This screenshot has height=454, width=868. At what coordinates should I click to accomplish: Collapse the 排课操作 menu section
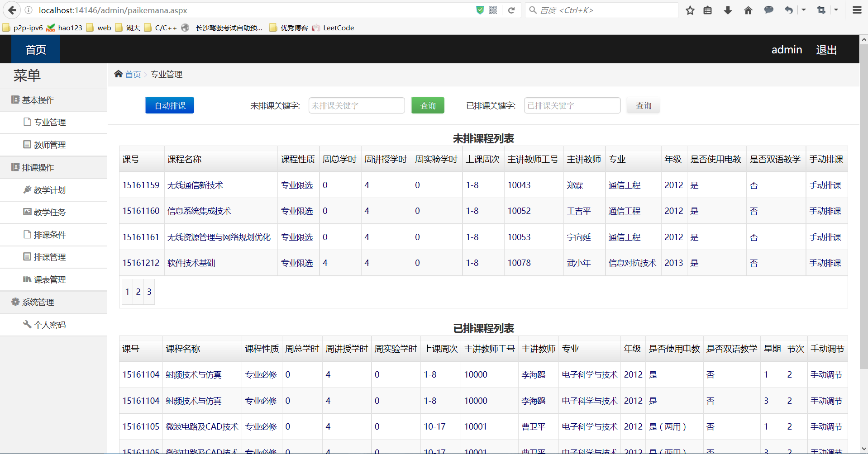coord(53,167)
